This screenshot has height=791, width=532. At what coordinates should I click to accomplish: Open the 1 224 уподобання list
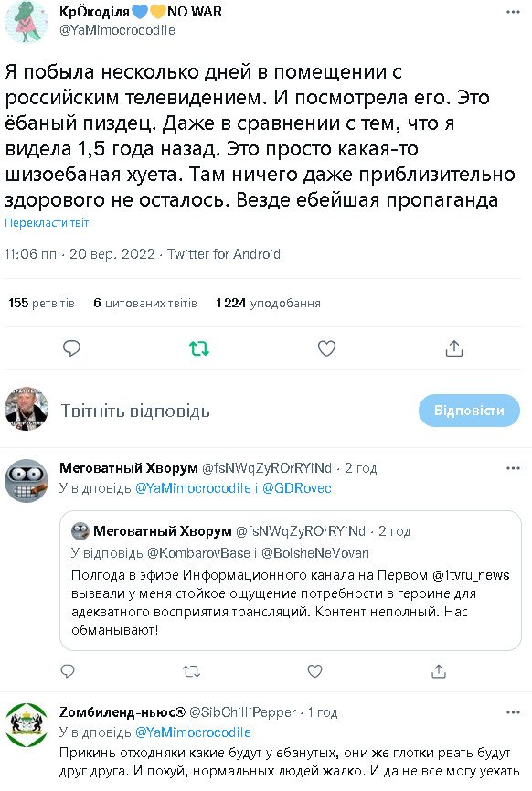click(268, 303)
